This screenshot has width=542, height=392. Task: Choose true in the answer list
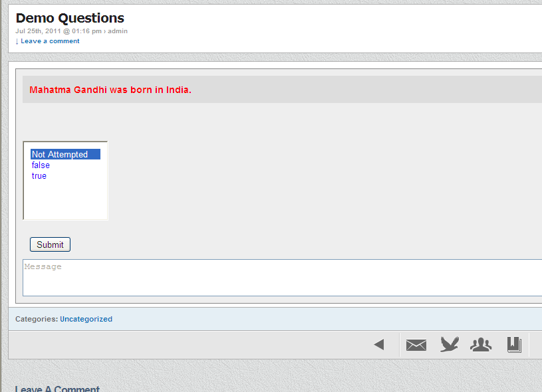point(39,176)
